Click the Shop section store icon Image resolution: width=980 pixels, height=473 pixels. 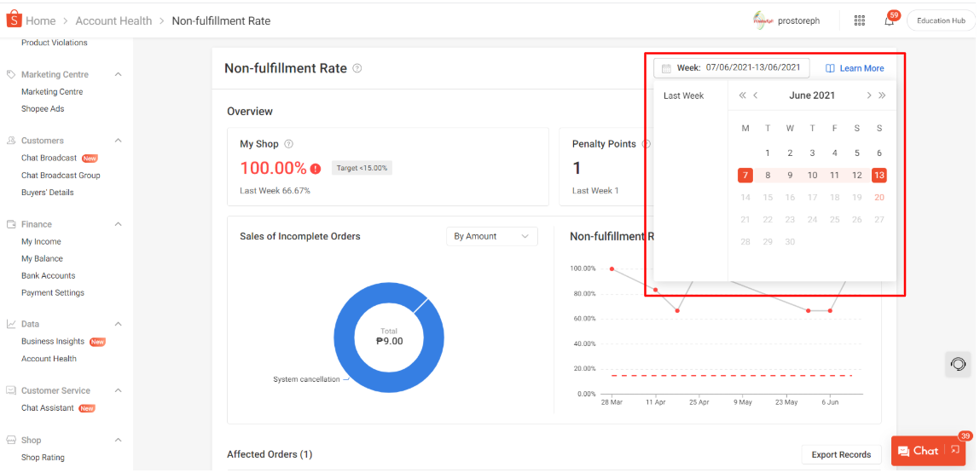pos(10,441)
